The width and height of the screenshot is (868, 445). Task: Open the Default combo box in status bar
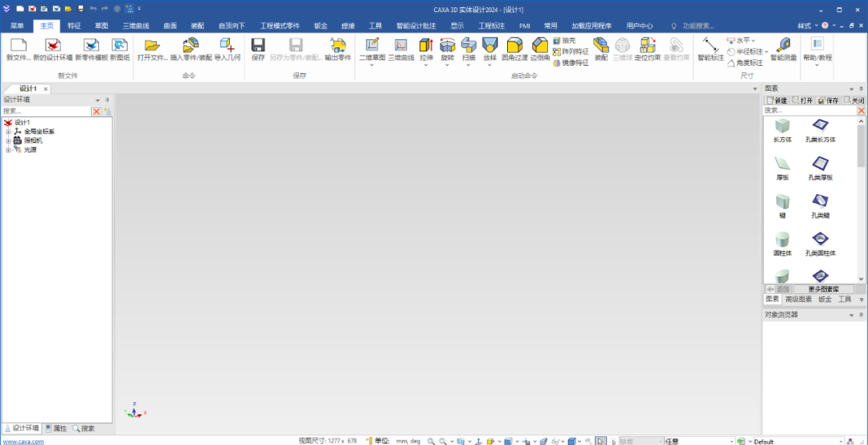pos(842,441)
